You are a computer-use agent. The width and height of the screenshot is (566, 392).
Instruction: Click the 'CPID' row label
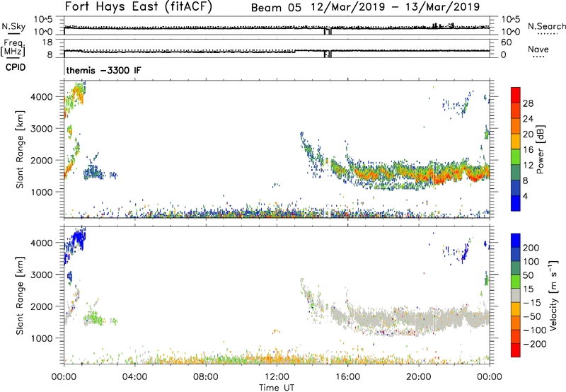coord(16,67)
